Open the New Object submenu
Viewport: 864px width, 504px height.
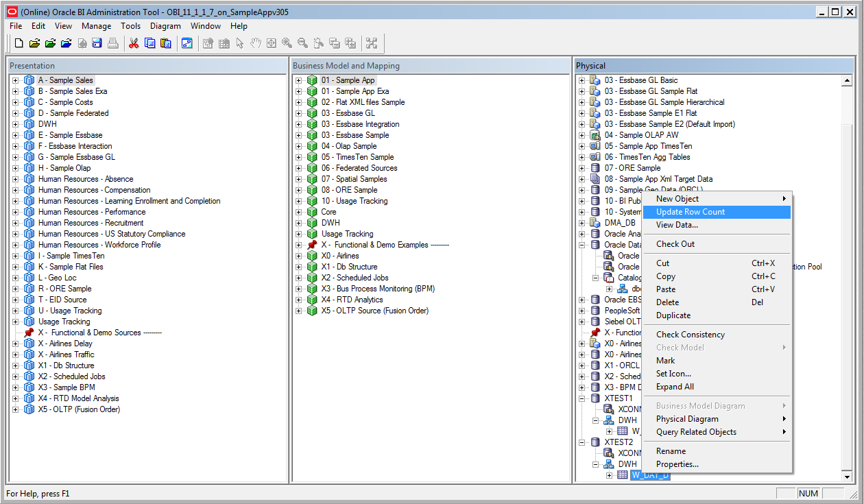pyautogui.click(x=717, y=199)
